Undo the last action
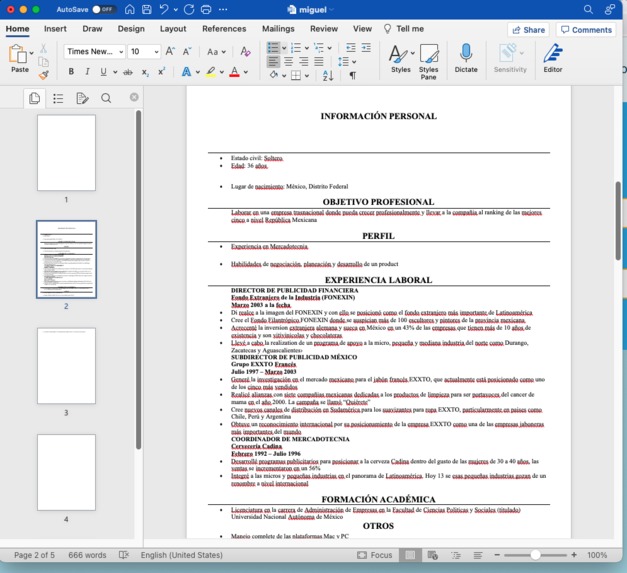The height and width of the screenshot is (573, 627). (164, 9)
